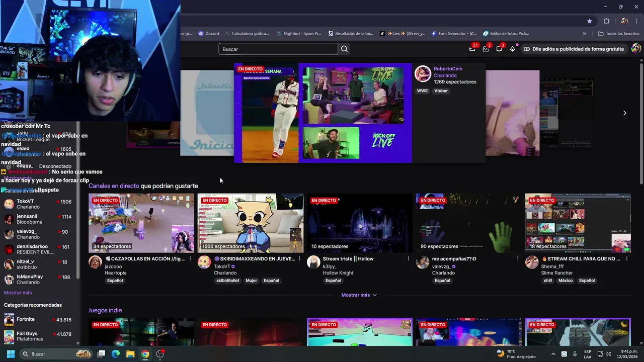Open Resultados de la bú... bookmark
This screenshot has height=362, width=644.
tap(351, 34)
